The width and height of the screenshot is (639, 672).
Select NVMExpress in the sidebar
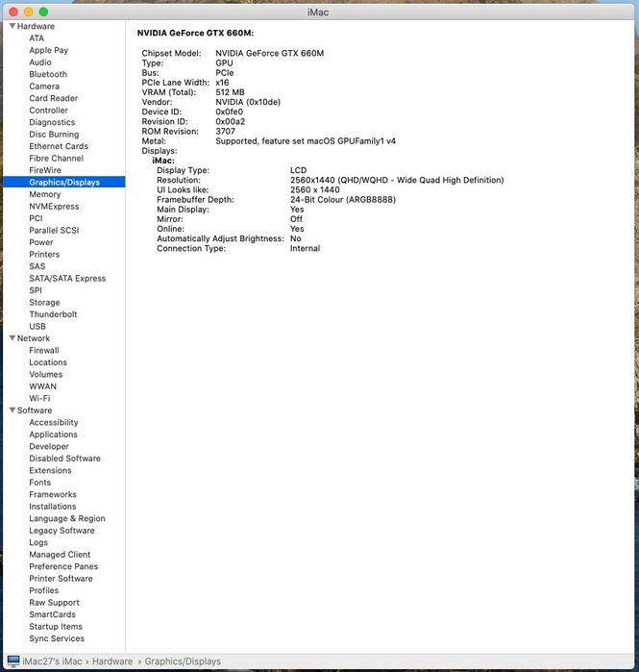(x=54, y=206)
